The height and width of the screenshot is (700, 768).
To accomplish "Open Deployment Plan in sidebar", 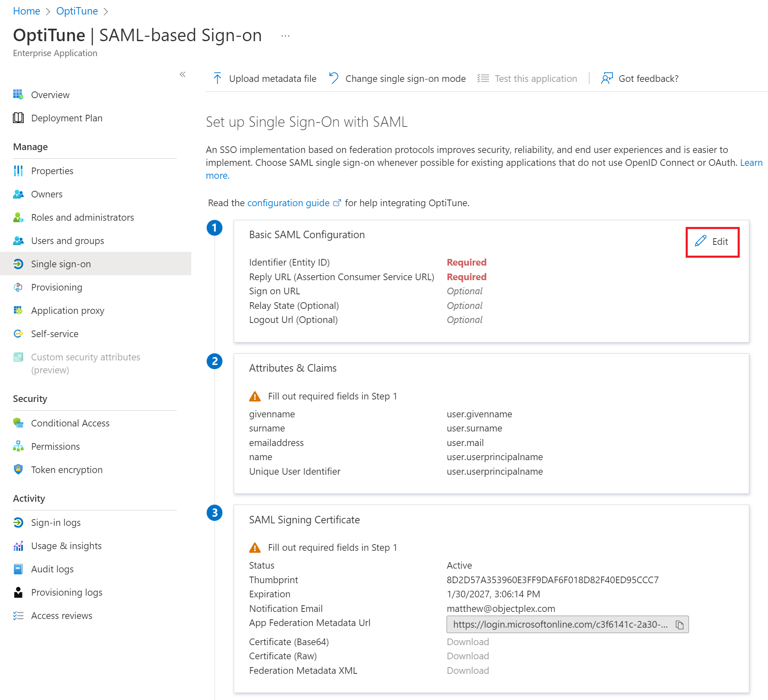I will click(x=67, y=118).
